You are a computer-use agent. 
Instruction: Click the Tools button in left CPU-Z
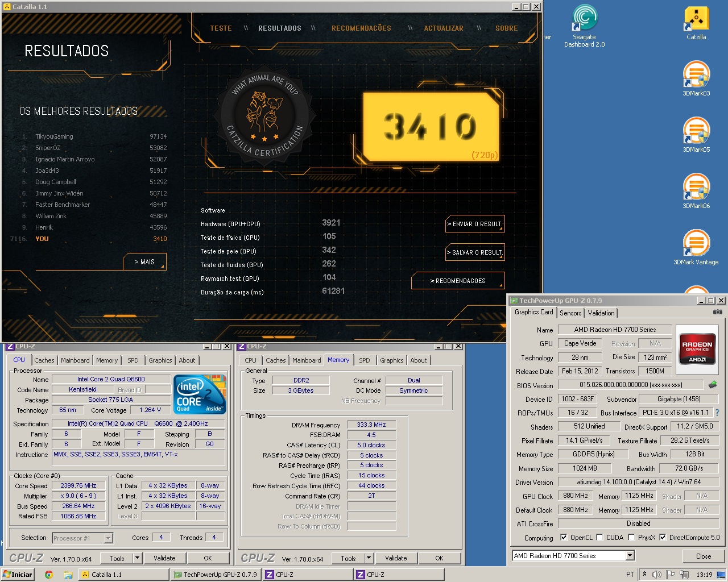117,558
